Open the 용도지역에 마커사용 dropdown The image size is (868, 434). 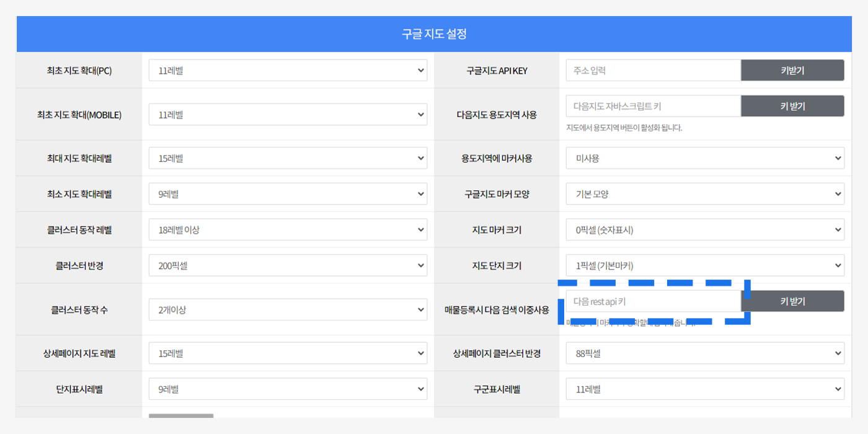point(704,158)
